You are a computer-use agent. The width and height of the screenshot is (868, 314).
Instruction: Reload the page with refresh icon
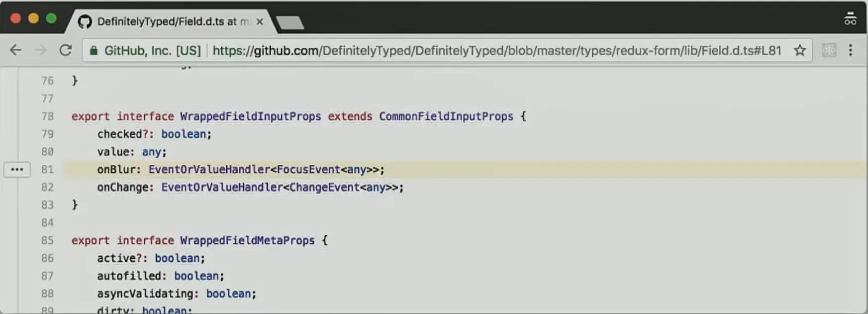click(x=65, y=50)
